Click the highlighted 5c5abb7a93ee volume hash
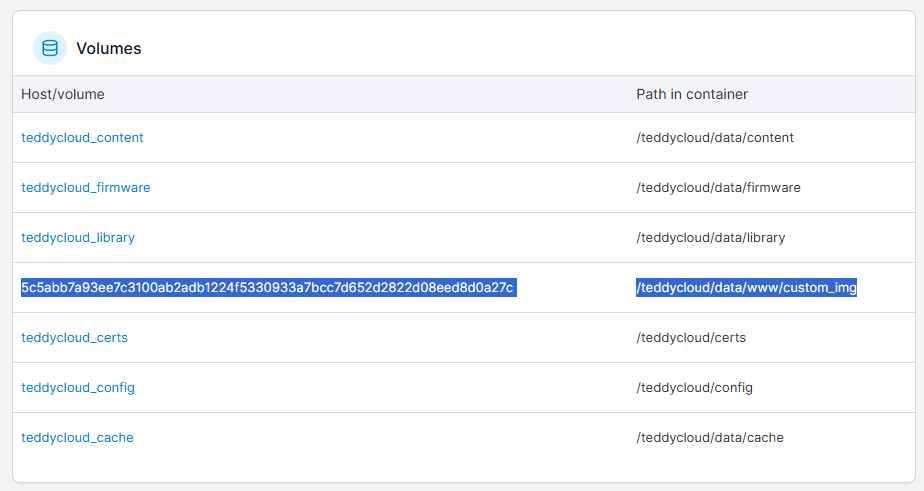This screenshot has width=924, height=491. point(269,288)
